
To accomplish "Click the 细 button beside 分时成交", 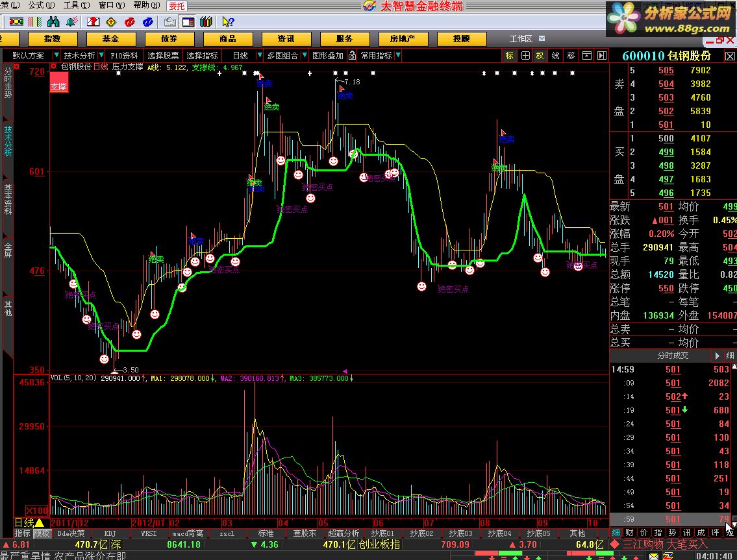I will coord(730,356).
